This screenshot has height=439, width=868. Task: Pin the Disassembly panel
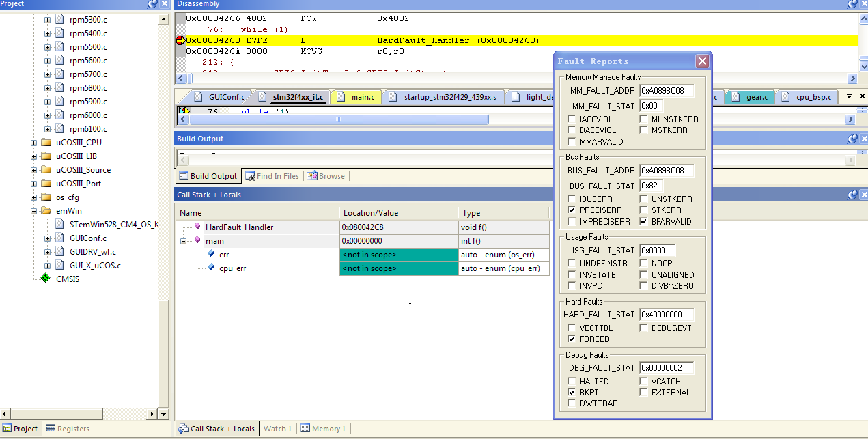pyautogui.click(x=852, y=4)
